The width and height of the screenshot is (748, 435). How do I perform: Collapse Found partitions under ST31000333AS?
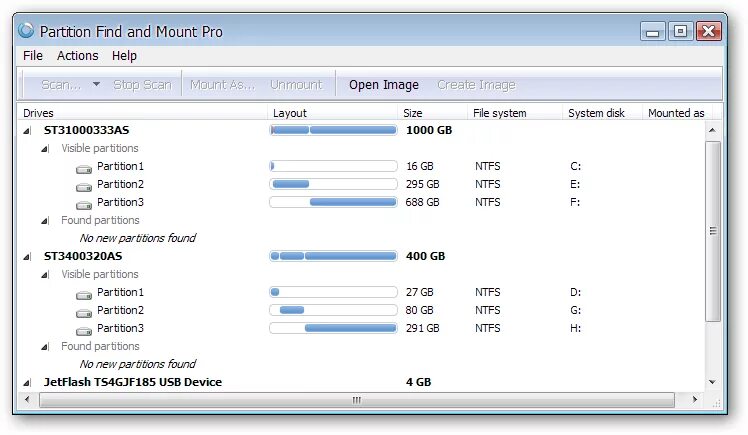(45, 221)
